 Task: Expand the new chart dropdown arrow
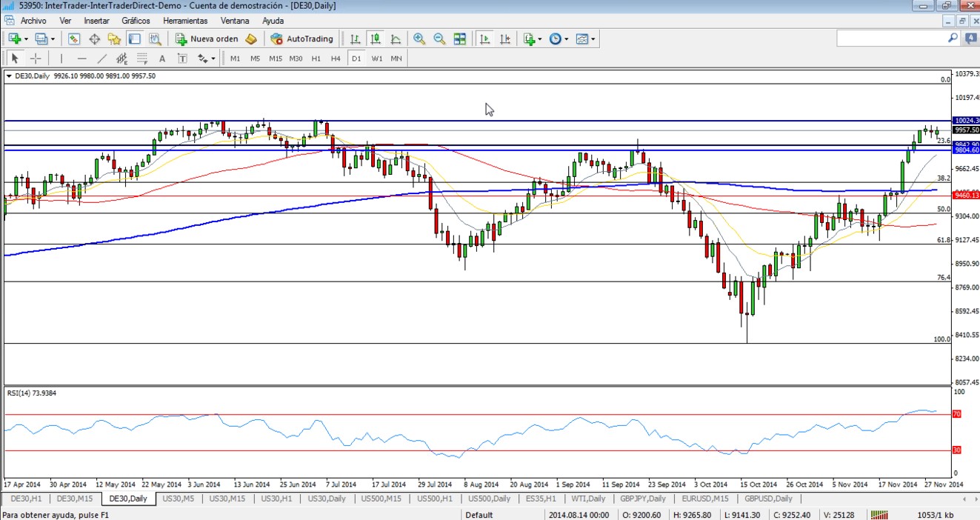click(27, 39)
